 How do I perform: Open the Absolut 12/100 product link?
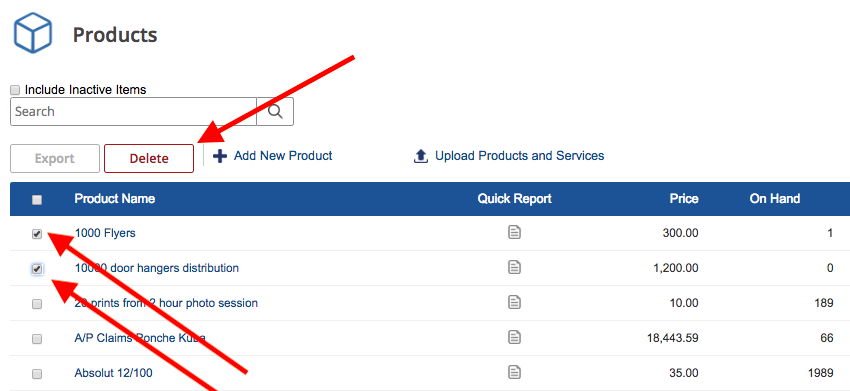113,373
